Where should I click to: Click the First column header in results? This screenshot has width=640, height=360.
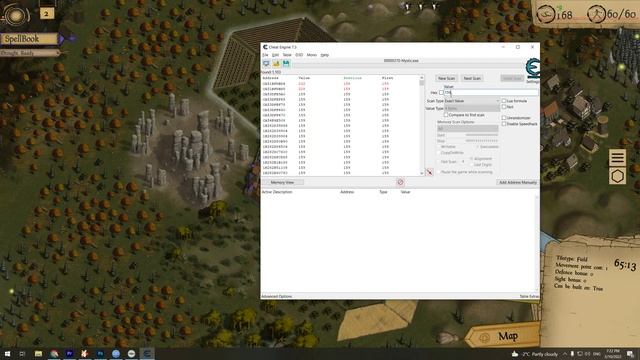pyautogui.click(x=387, y=78)
